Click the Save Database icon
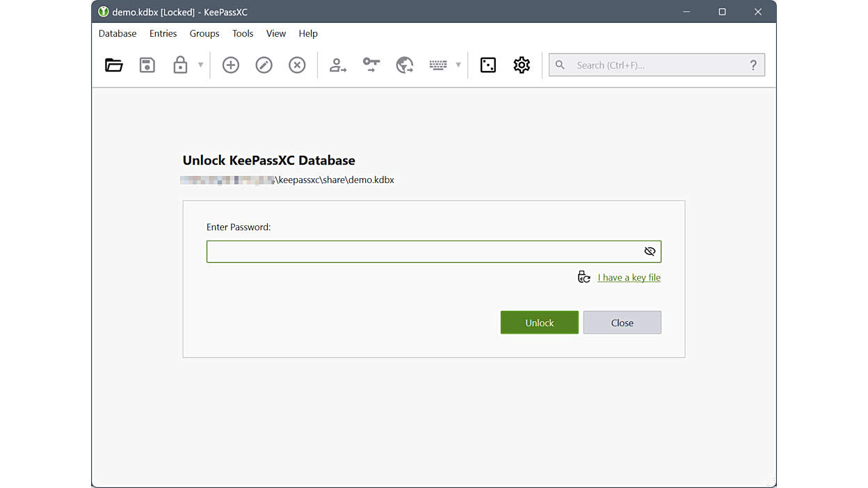Screen dimensions: 868x488 coord(147,65)
